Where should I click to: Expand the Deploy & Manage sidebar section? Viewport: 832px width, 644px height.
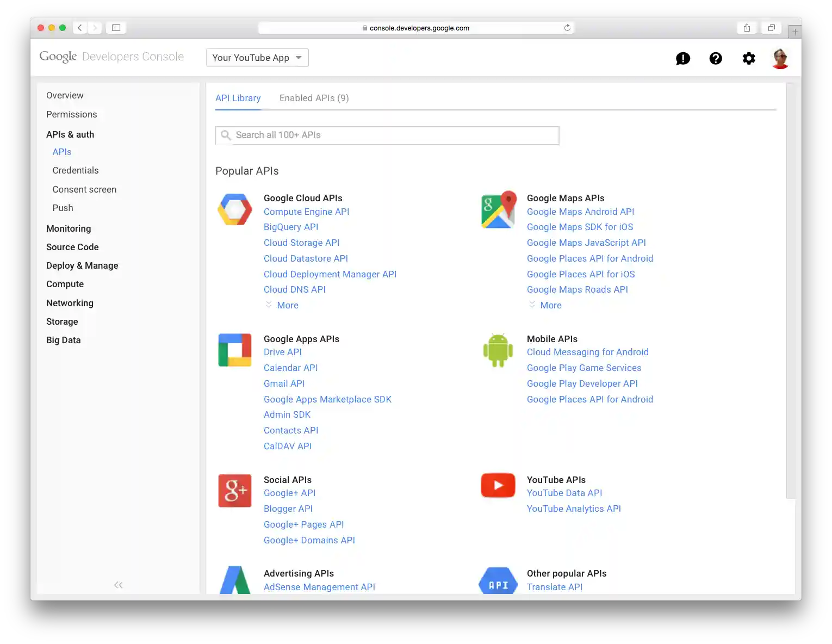(82, 265)
